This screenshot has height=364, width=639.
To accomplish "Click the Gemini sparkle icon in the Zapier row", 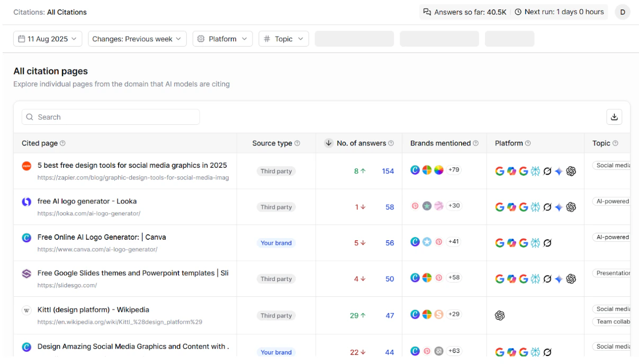I will click(559, 171).
